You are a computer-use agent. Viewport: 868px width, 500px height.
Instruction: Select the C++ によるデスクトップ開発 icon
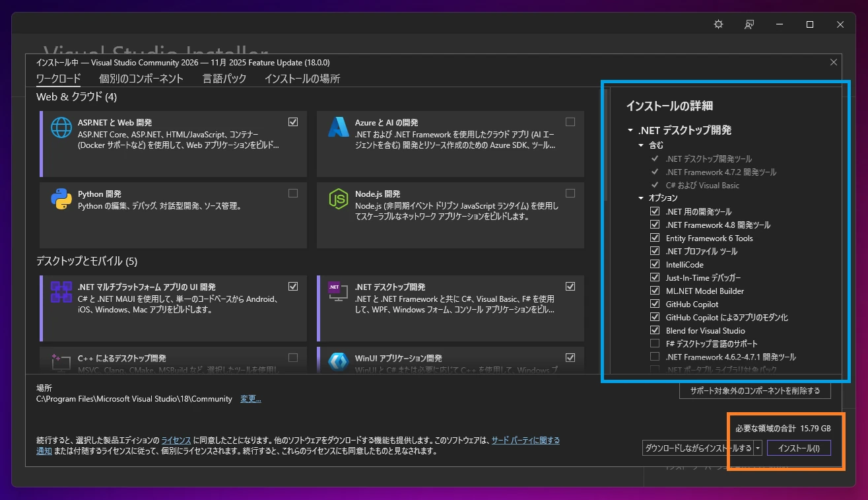pos(61,363)
